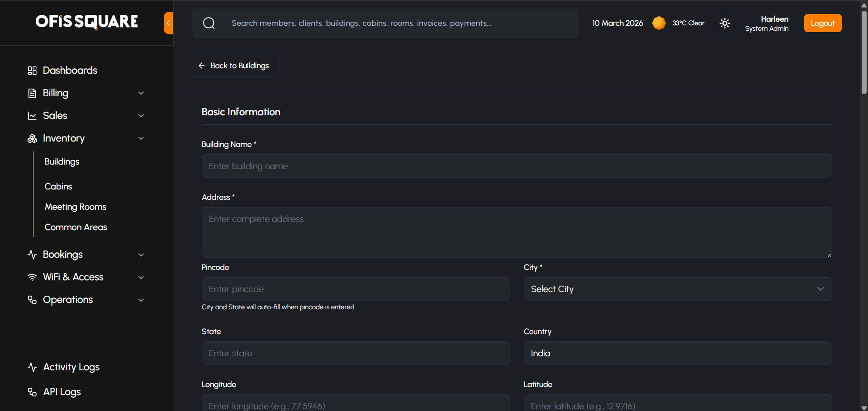This screenshot has height=411, width=868.
Task: Expand the Bookings menu chevron
Action: tap(141, 255)
